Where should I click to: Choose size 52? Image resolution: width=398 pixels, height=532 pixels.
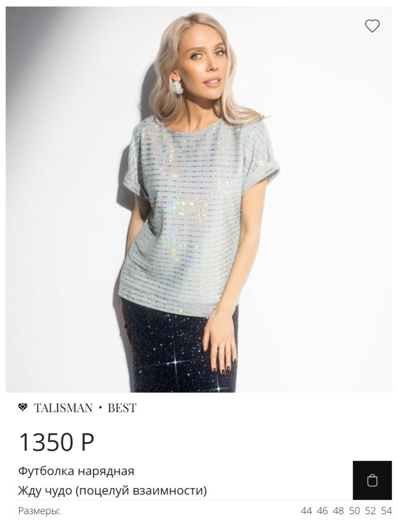371,511
